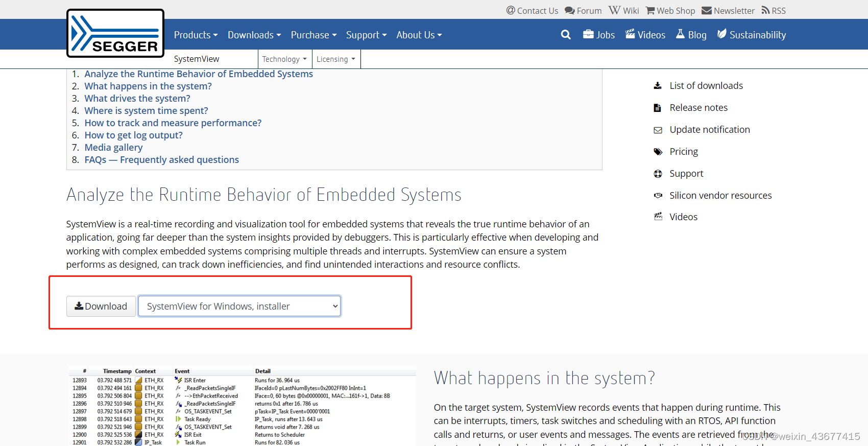The image size is (868, 446).
Task: Open the search magnifier icon
Action: tap(566, 35)
